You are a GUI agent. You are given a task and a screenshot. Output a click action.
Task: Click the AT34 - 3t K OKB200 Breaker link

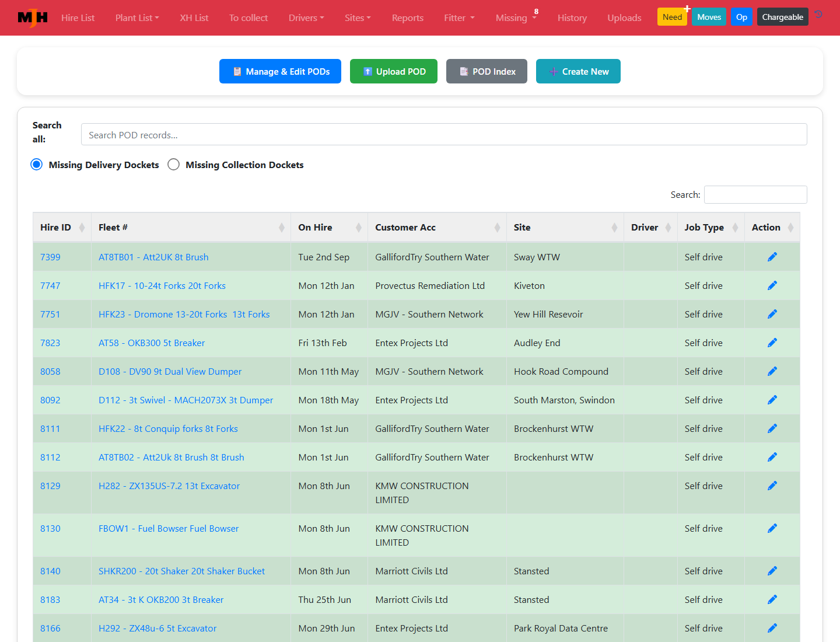161,599
